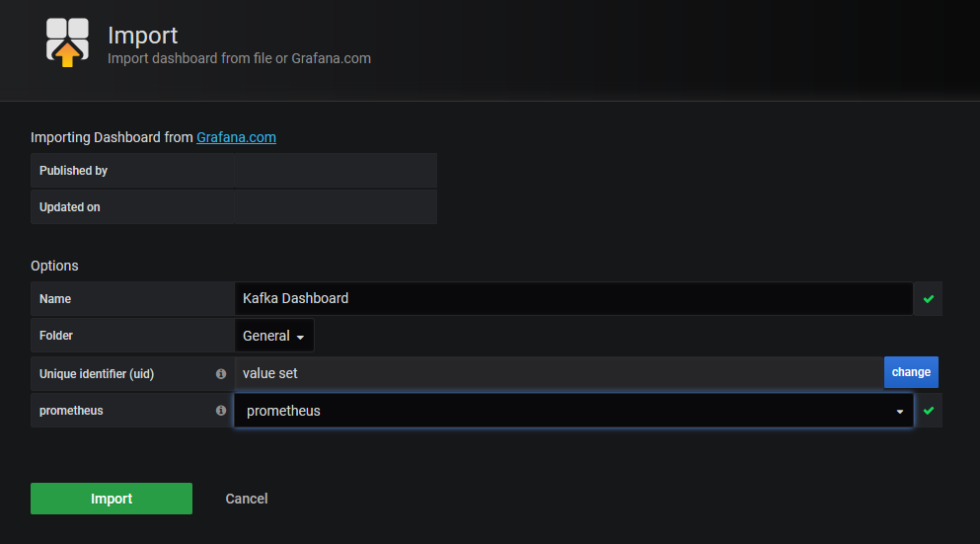This screenshot has width=980, height=544.
Task: Click the 'Name' row label
Action: pyautogui.click(x=55, y=299)
